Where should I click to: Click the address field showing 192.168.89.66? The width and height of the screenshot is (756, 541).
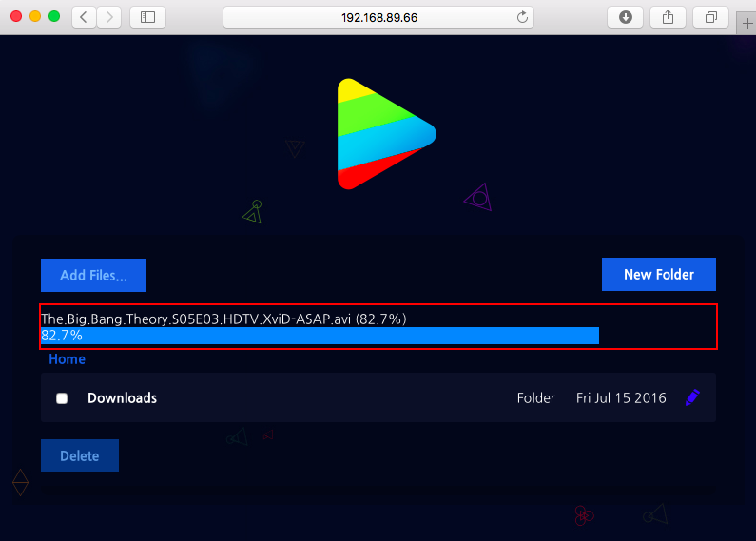pyautogui.click(x=378, y=17)
